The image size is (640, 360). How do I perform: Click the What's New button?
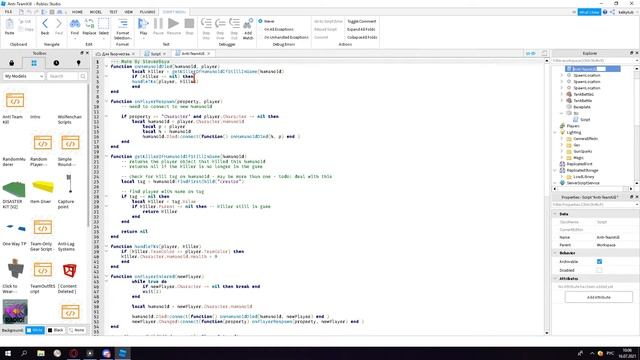pyautogui.click(x=589, y=12)
